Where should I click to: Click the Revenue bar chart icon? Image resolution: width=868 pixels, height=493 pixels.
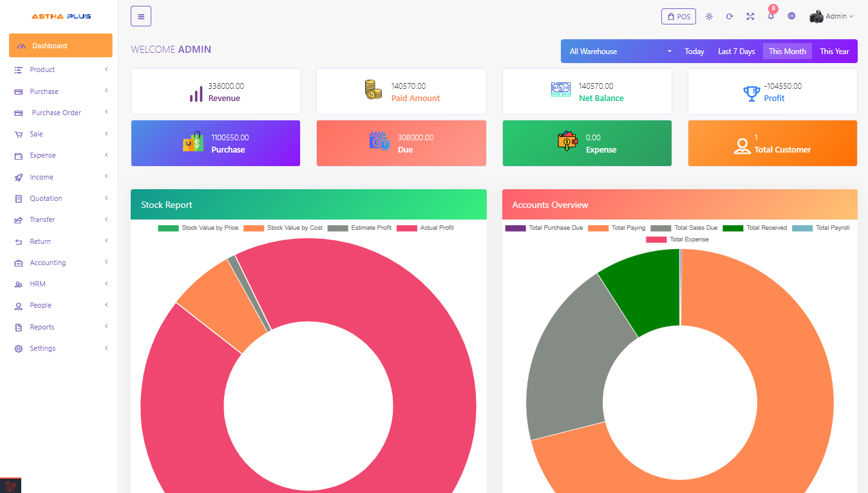coord(196,93)
